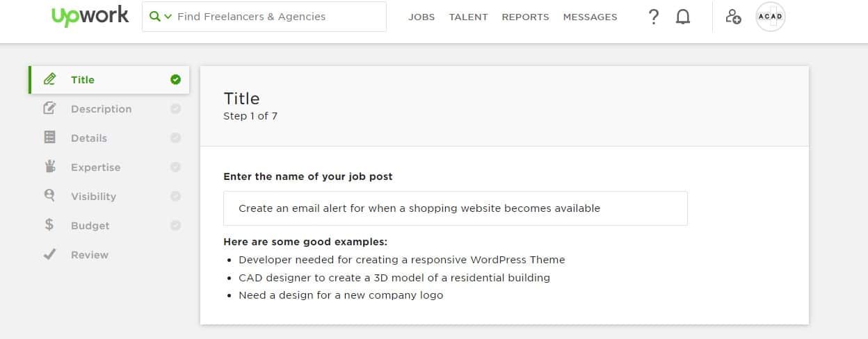Click the grey checkmark beside Budget
868x339 pixels.
click(x=175, y=225)
